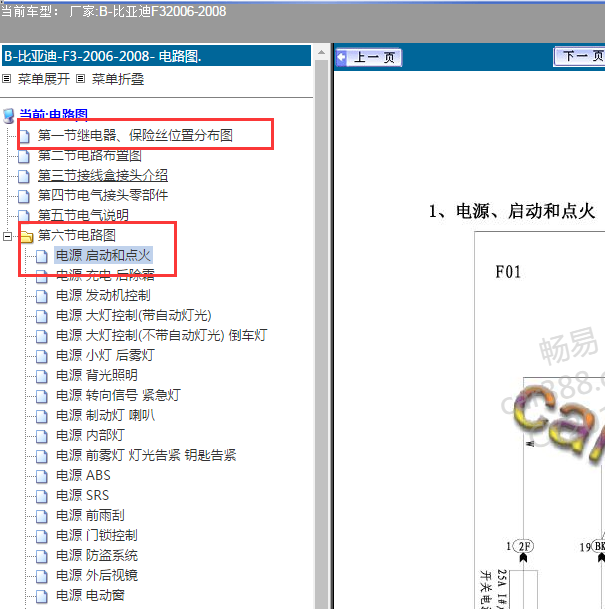Open 电源 制动灯 喇叭 page
605x609 pixels.
[105, 416]
